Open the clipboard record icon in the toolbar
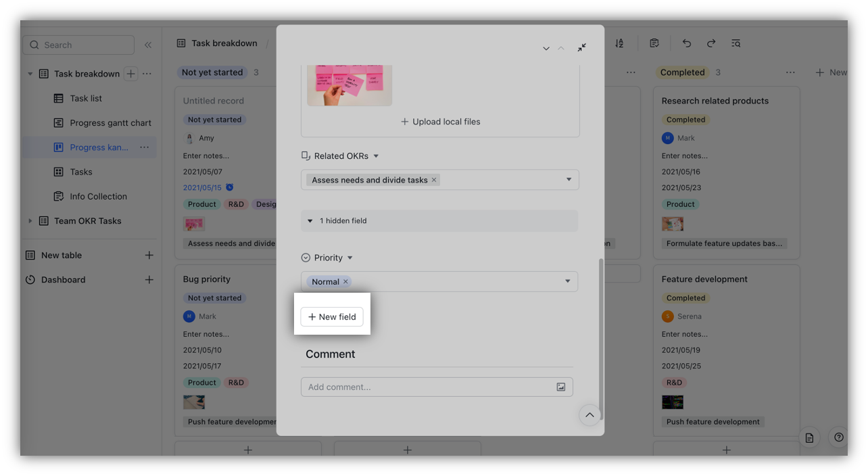This screenshot has width=868, height=476. click(x=654, y=43)
